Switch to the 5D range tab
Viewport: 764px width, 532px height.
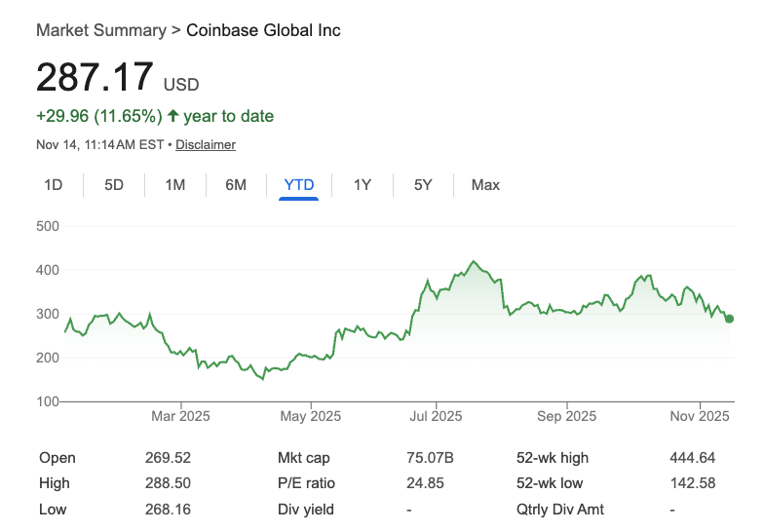[x=114, y=184]
